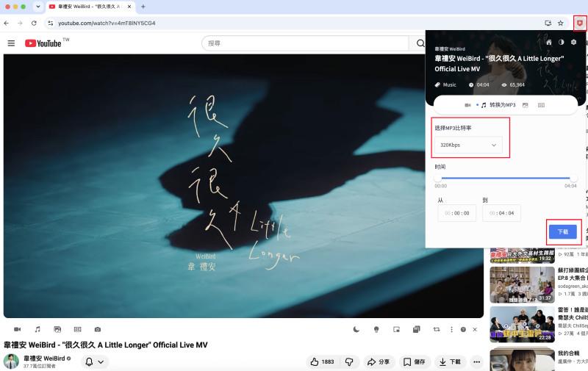Click the subtitles icon below player
This screenshot has width=588, height=371.
pos(78,329)
